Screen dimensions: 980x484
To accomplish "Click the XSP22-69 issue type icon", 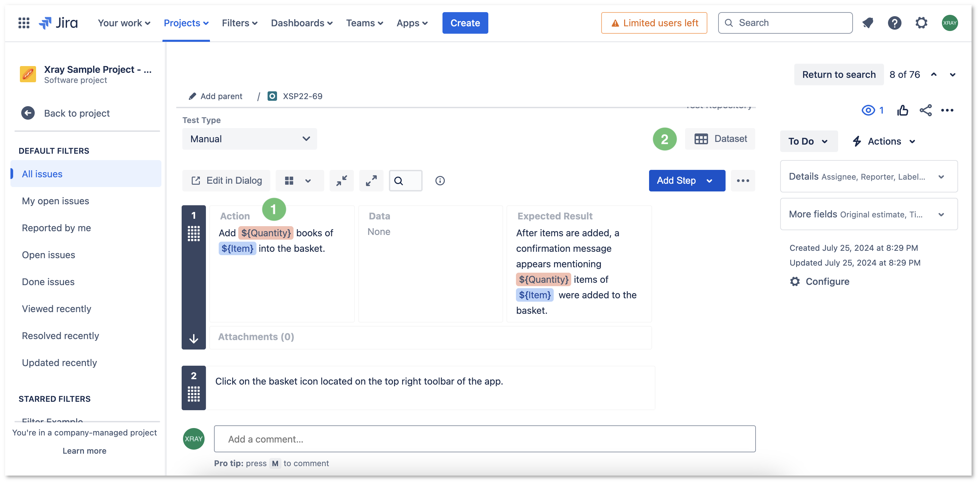I will coord(272,96).
